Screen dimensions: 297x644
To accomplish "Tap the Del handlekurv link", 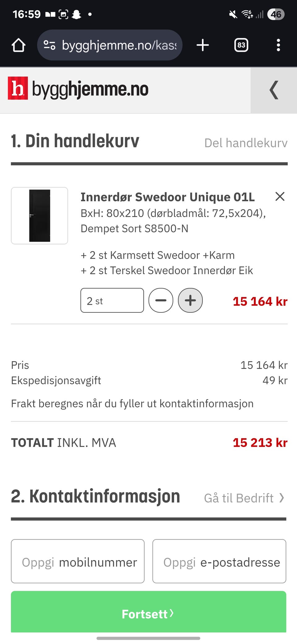I will click(246, 143).
